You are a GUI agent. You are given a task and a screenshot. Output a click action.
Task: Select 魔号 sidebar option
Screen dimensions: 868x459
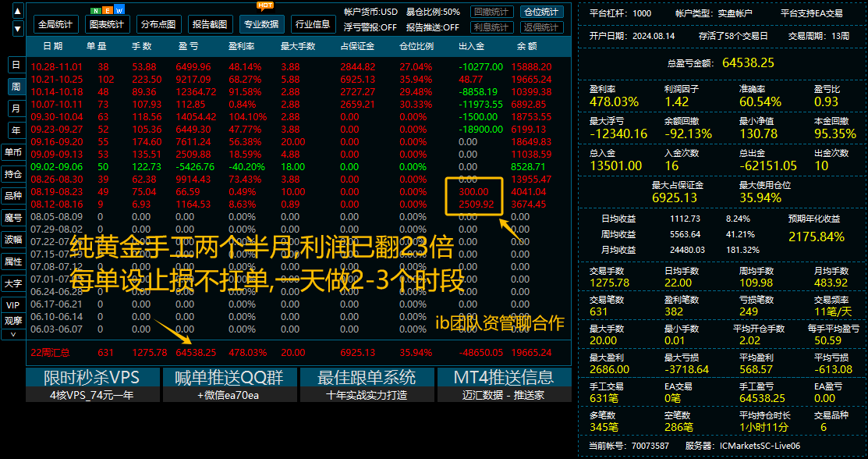tap(13, 217)
